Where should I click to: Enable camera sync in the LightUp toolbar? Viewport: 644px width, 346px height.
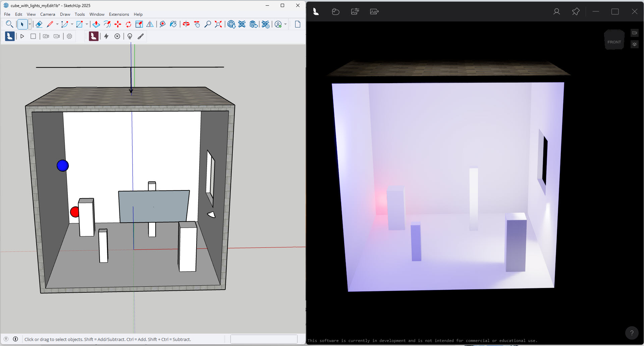coord(46,36)
